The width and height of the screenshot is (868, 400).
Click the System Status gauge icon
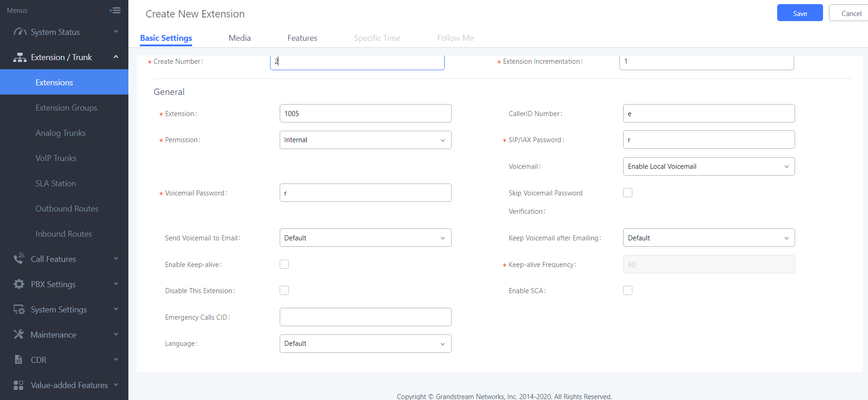point(20,32)
